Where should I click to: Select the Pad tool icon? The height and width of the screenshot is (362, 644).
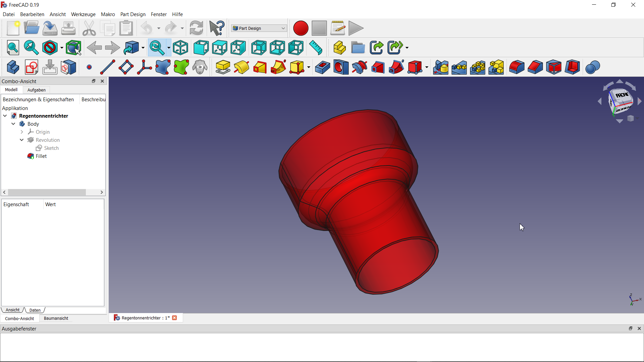point(223,67)
